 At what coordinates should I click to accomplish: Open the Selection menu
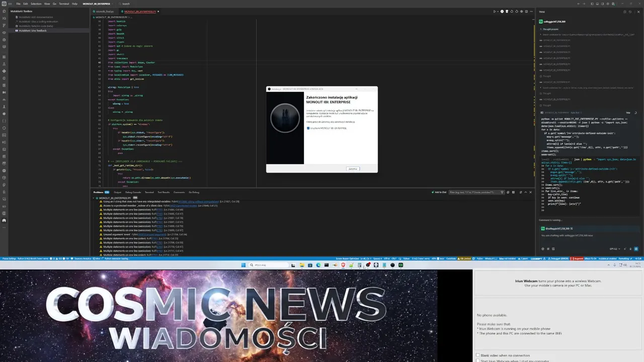(35, 4)
